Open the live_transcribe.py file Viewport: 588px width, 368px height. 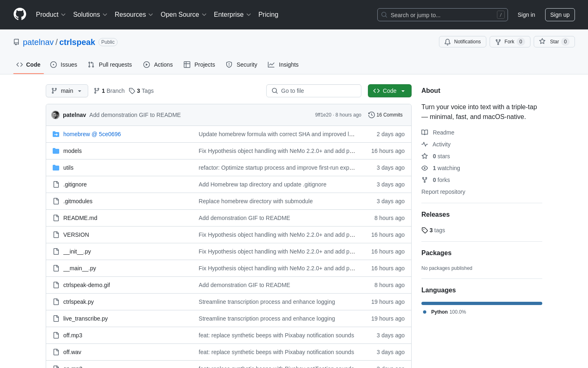[85, 319]
